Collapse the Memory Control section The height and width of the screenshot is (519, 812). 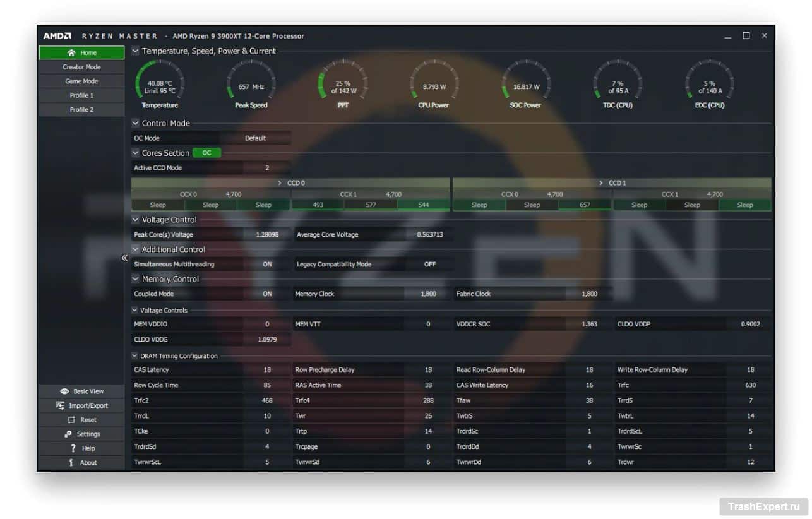[136, 278]
